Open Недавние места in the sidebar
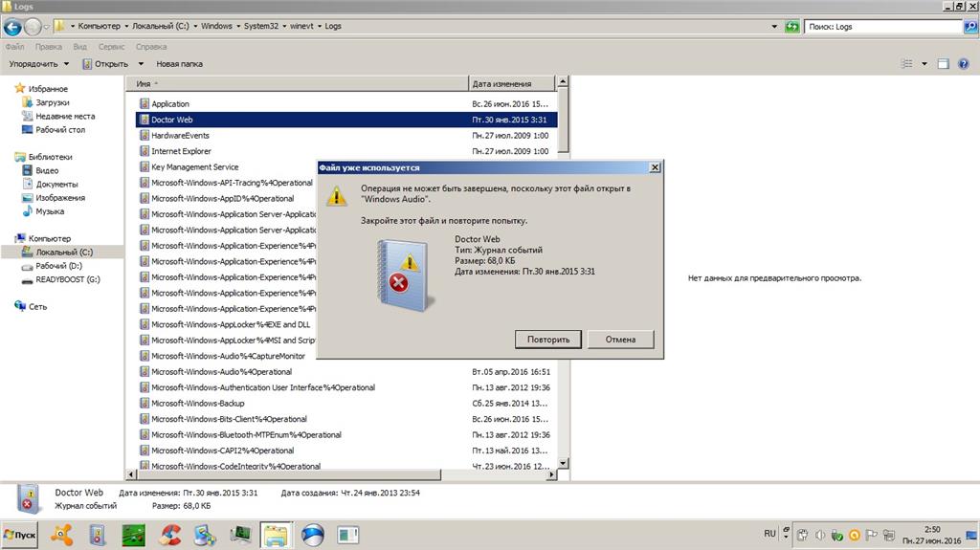This screenshot has height=550, width=980. tap(65, 117)
